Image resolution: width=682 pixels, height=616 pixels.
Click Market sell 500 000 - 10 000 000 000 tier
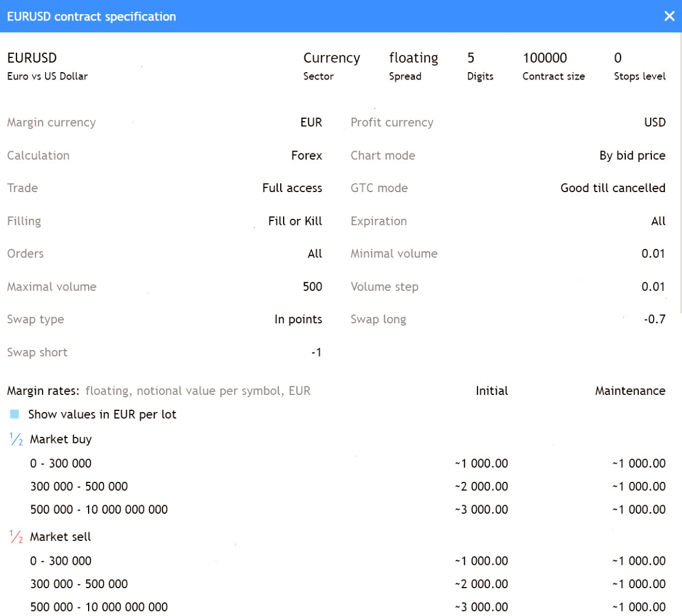coord(99,607)
